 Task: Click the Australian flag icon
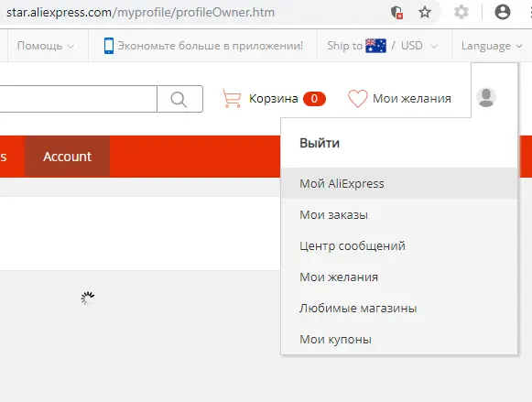[x=375, y=46]
